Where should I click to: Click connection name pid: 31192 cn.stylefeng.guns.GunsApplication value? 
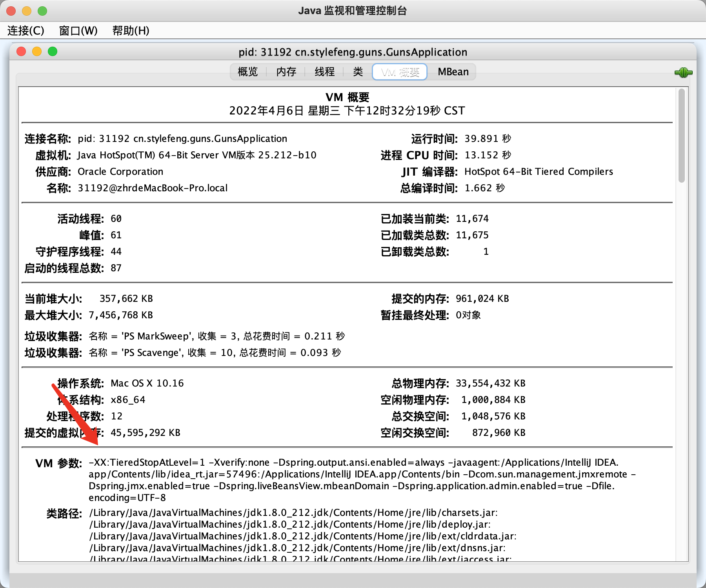pyautogui.click(x=182, y=139)
